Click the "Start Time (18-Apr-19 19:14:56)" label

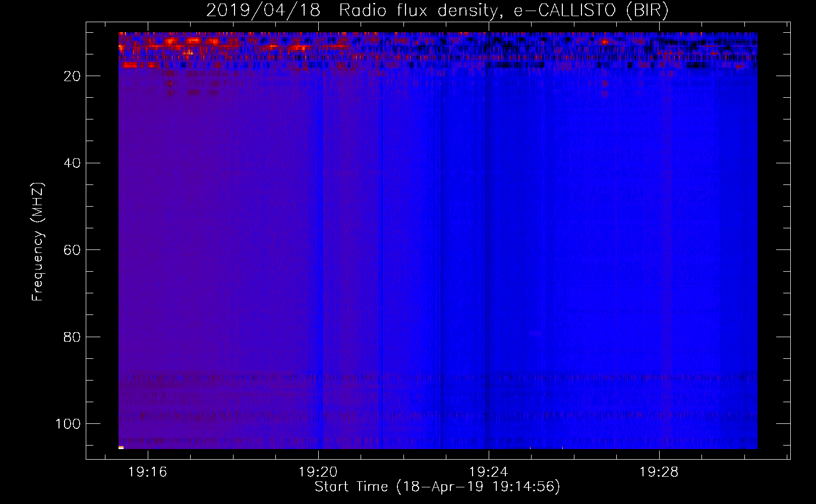(437, 487)
